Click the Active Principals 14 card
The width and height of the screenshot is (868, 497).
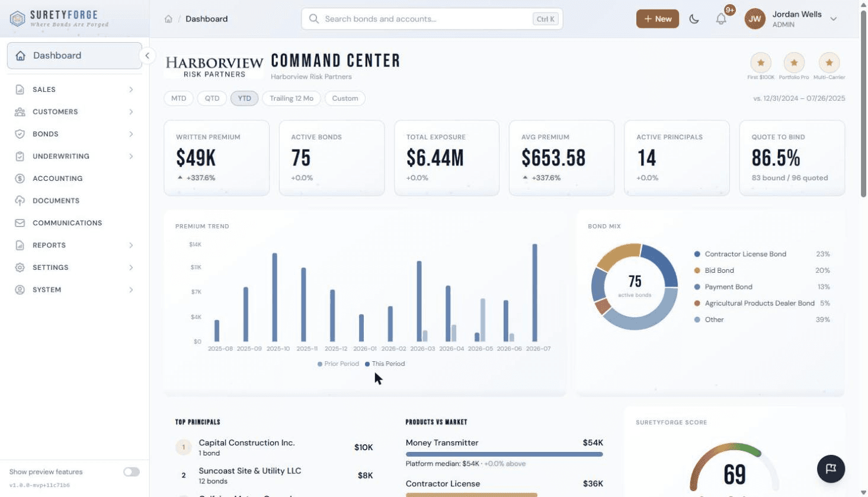(x=677, y=158)
